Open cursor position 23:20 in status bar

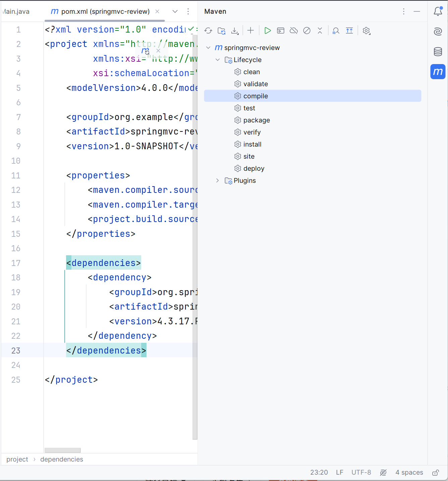(x=319, y=473)
